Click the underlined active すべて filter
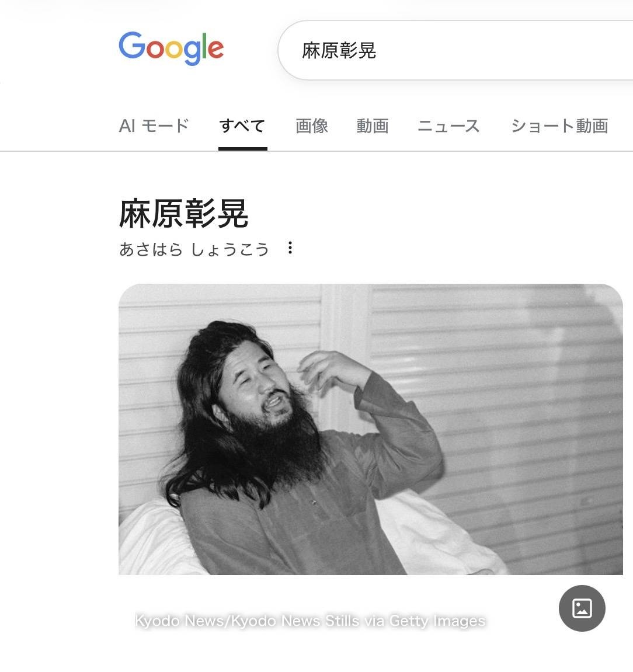 [242, 126]
